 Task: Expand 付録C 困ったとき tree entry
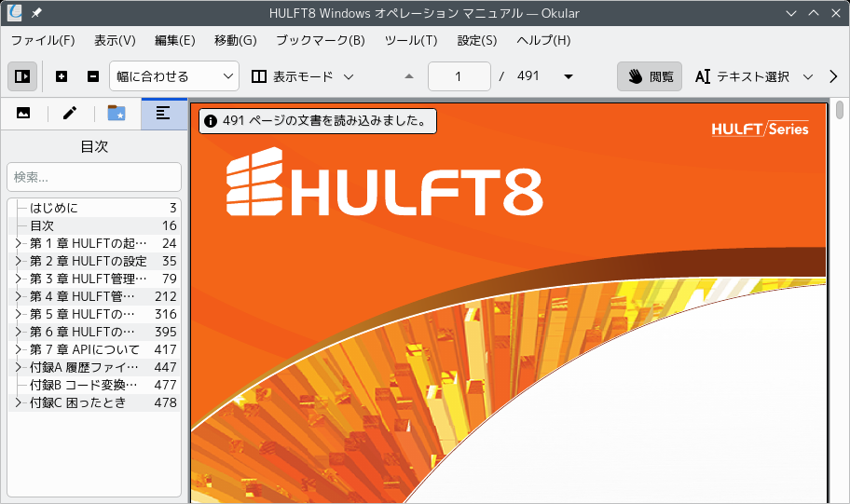pos(18,402)
